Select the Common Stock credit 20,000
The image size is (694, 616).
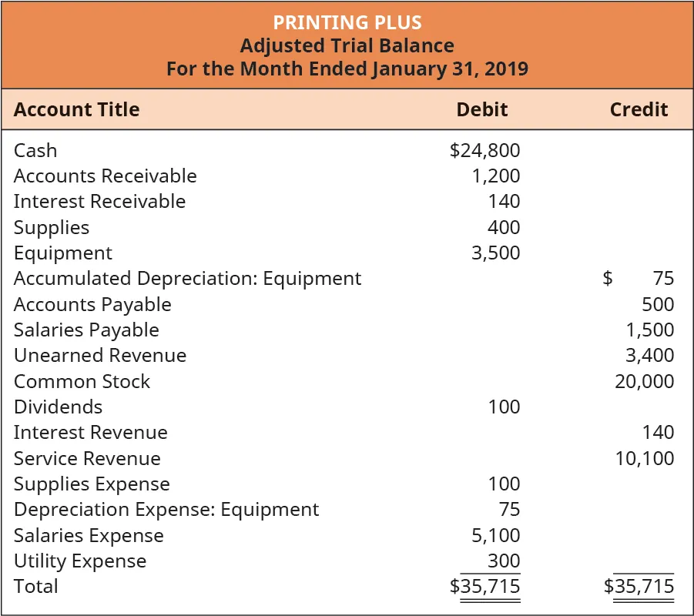pyautogui.click(x=644, y=381)
